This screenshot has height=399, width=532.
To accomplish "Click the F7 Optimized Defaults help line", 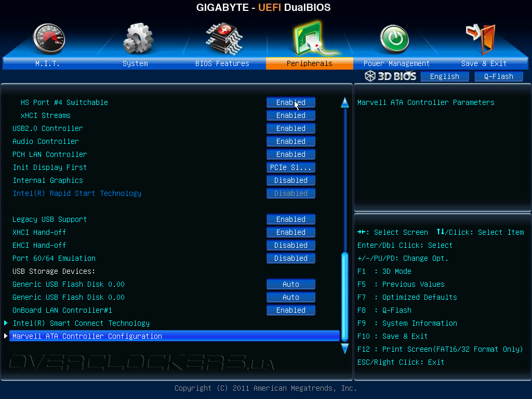I will 407,297.
